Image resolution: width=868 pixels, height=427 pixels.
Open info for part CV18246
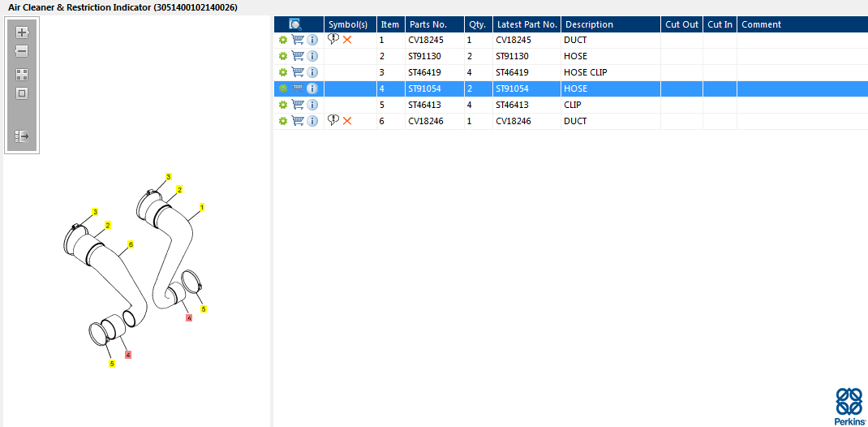click(312, 121)
